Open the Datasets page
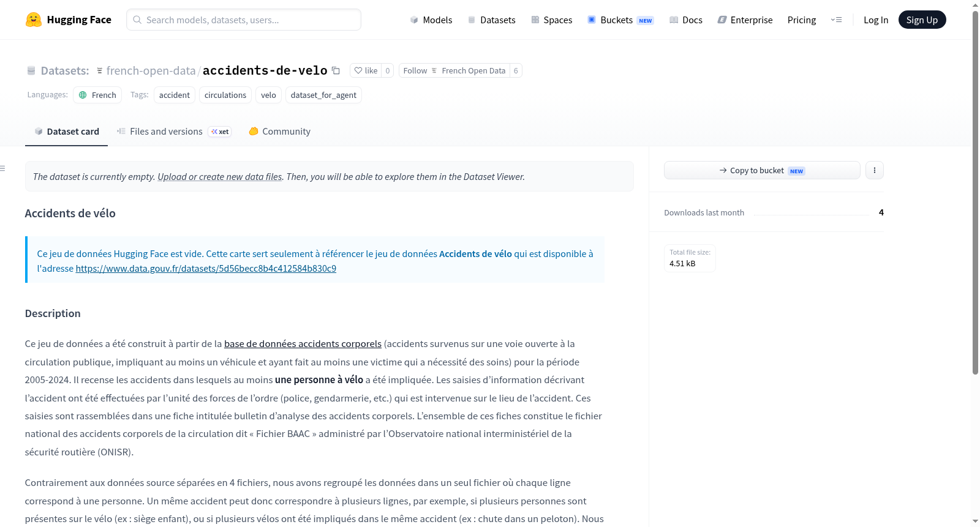Screen dimensions: 980x527 coord(491,20)
